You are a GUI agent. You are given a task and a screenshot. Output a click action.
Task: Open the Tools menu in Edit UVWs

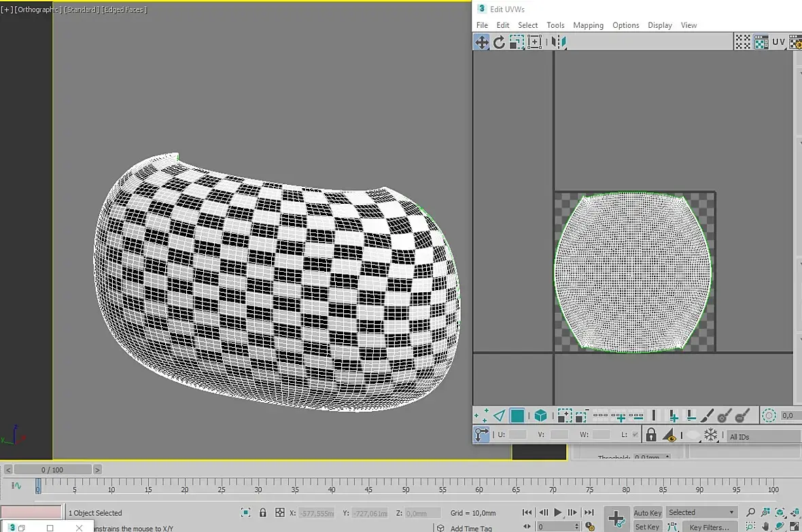[555, 25]
